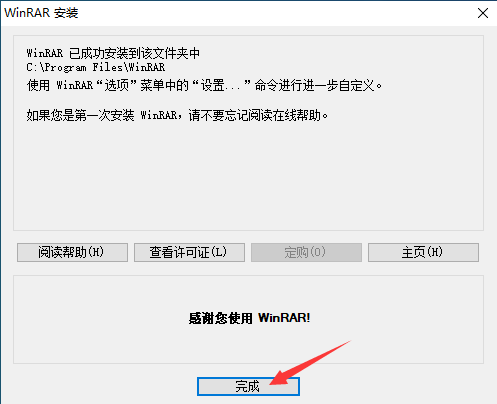The height and width of the screenshot is (404, 497).
Task: Click the word 安装 in the window title
Action: point(66,13)
